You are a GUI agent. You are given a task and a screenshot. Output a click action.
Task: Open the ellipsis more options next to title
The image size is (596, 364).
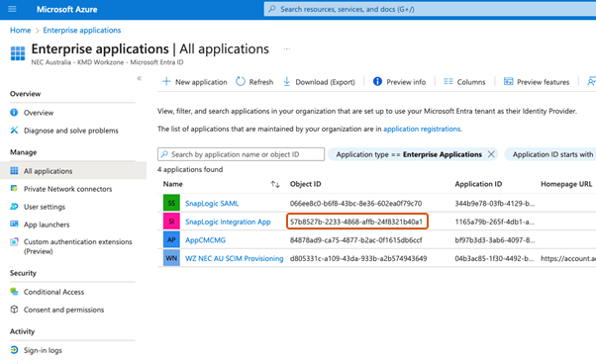pos(287,49)
